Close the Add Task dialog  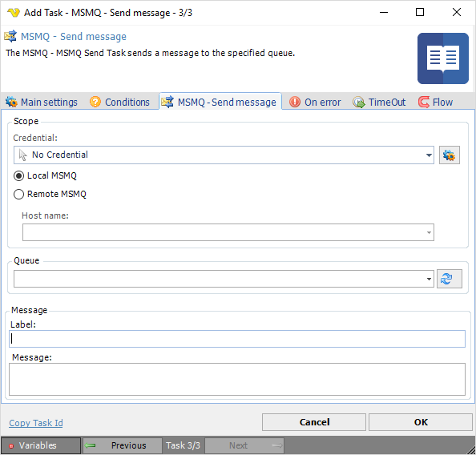tap(457, 12)
